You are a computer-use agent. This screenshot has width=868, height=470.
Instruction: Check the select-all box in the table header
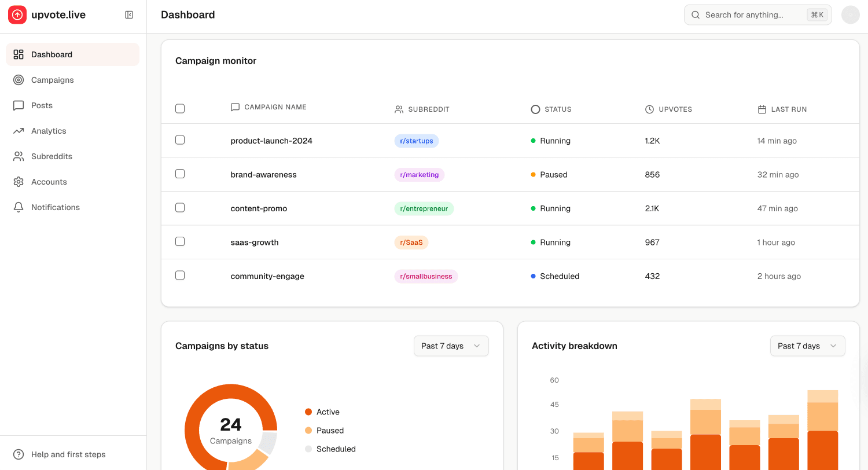[x=179, y=108]
